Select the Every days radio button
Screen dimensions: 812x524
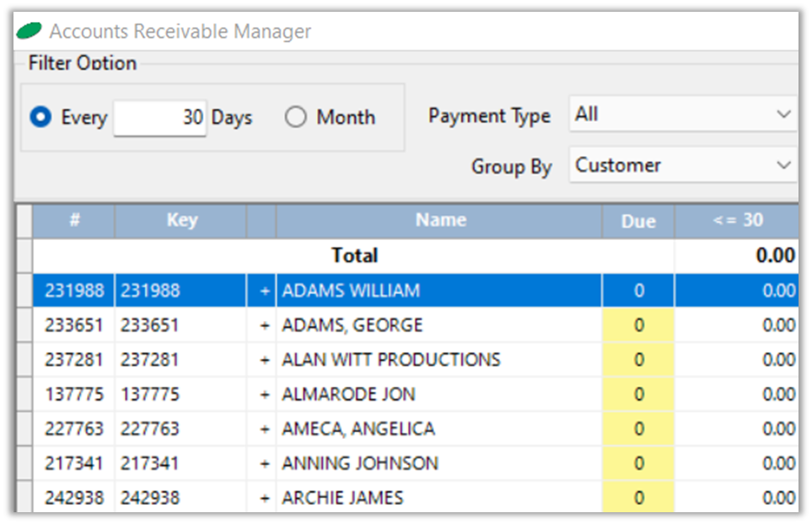point(40,117)
